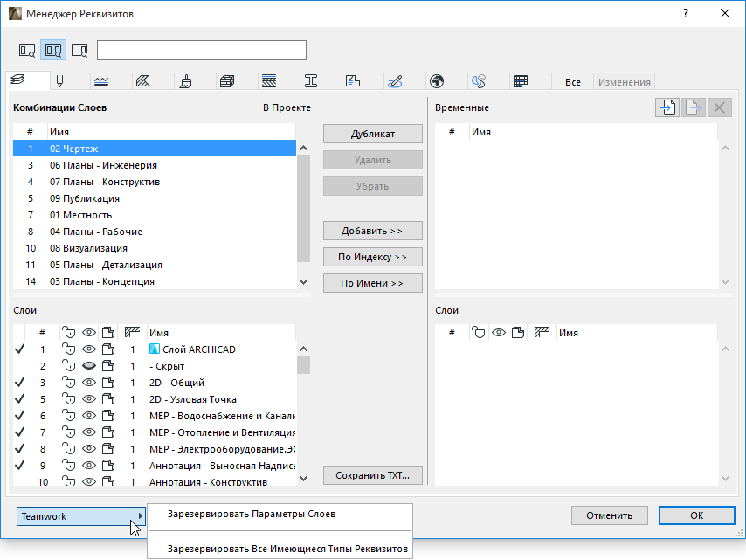Viewport: 746px width, 560px height.
Task: Select 06 Планы - Инженерия row
Action: [154, 165]
